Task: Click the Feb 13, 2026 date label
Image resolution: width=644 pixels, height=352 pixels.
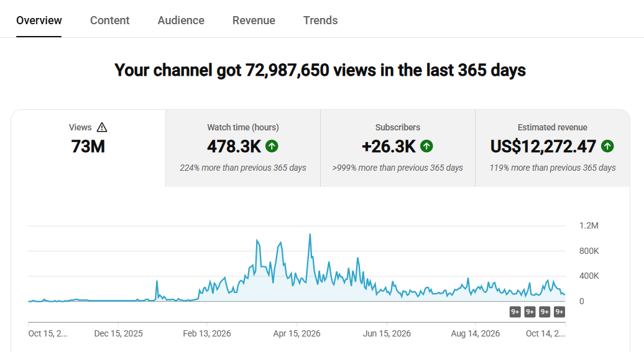Action: pyautogui.click(x=207, y=333)
